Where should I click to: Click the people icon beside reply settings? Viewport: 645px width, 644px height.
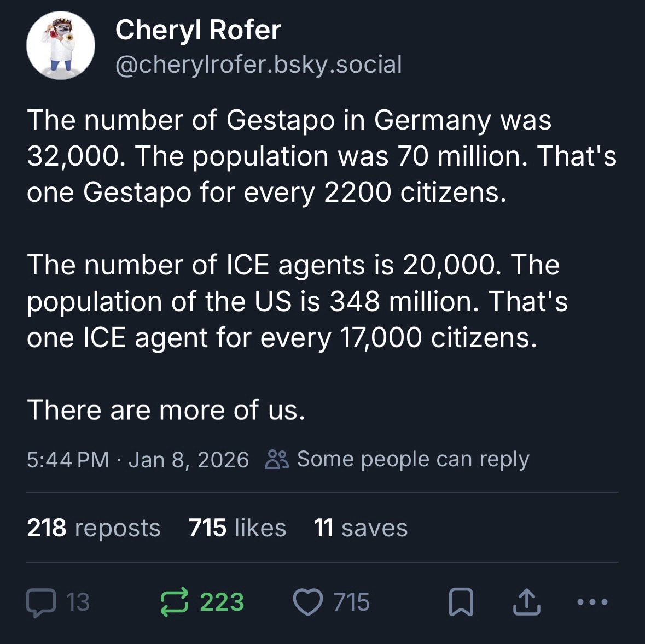[x=275, y=460]
